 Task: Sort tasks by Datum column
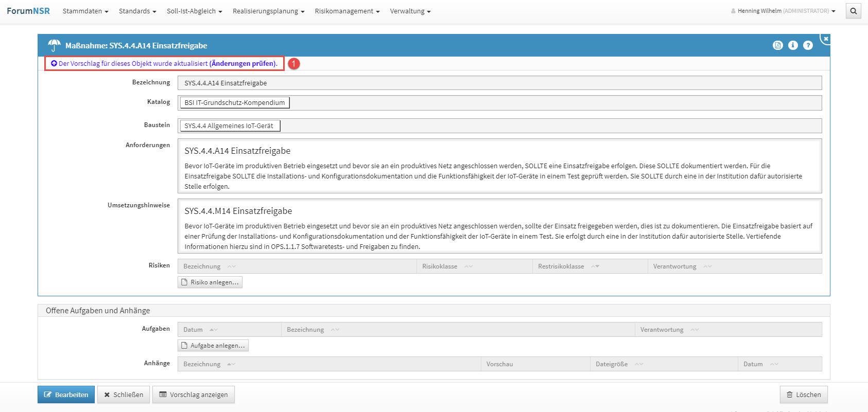(213, 330)
